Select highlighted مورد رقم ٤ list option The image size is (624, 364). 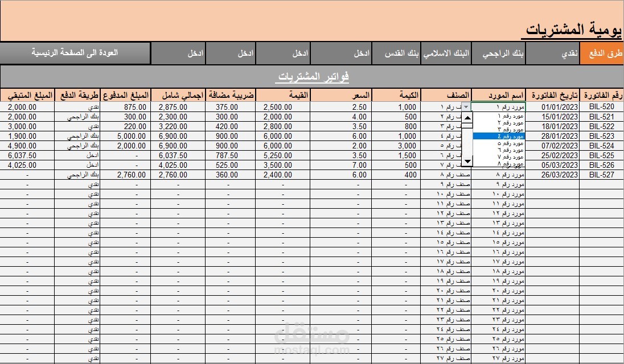pyautogui.click(x=499, y=136)
